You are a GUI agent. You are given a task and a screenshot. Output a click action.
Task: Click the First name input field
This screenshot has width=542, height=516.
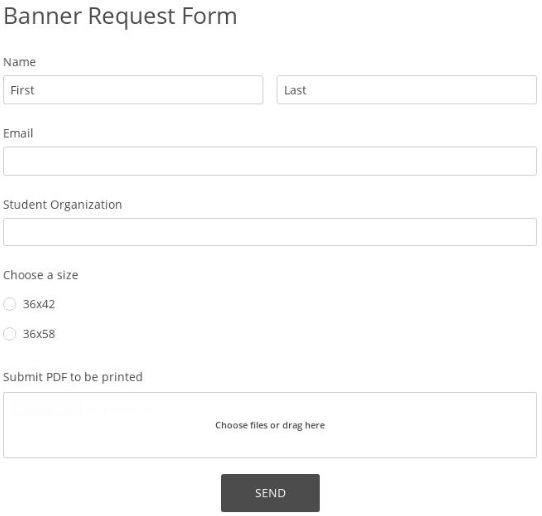(x=133, y=90)
